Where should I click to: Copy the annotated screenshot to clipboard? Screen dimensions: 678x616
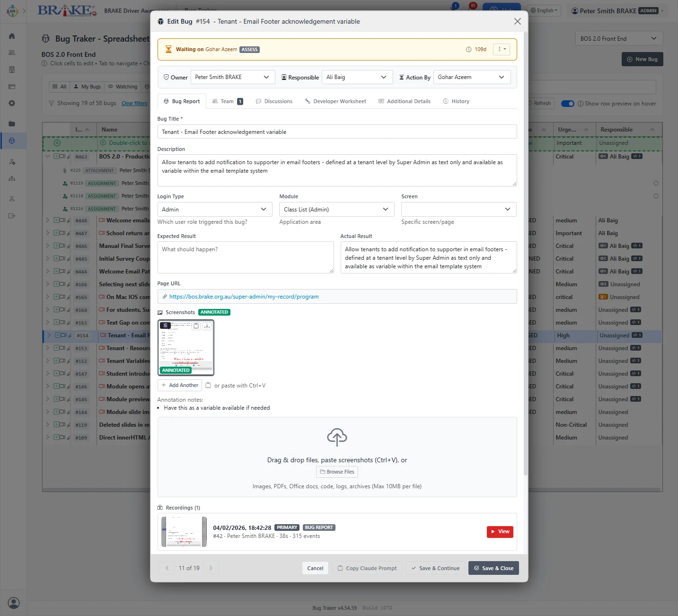tap(196, 326)
